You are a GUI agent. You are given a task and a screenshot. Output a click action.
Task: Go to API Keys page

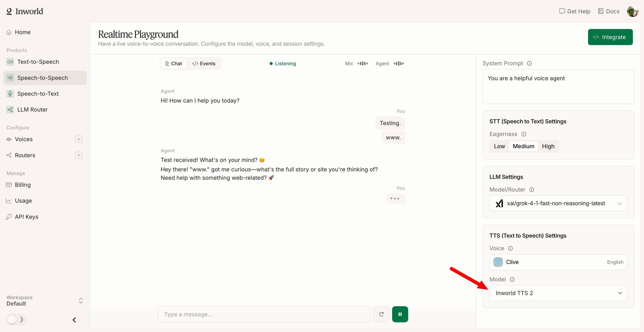[45, 217]
